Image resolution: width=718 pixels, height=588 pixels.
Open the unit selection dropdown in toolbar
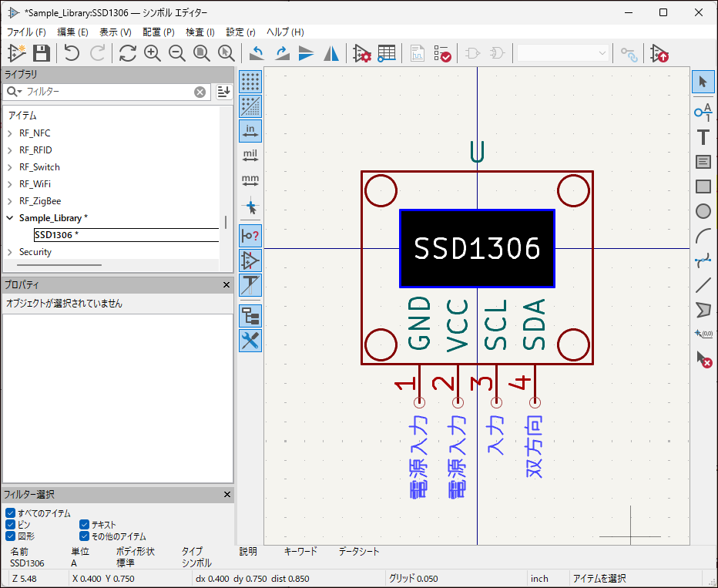[x=563, y=53]
